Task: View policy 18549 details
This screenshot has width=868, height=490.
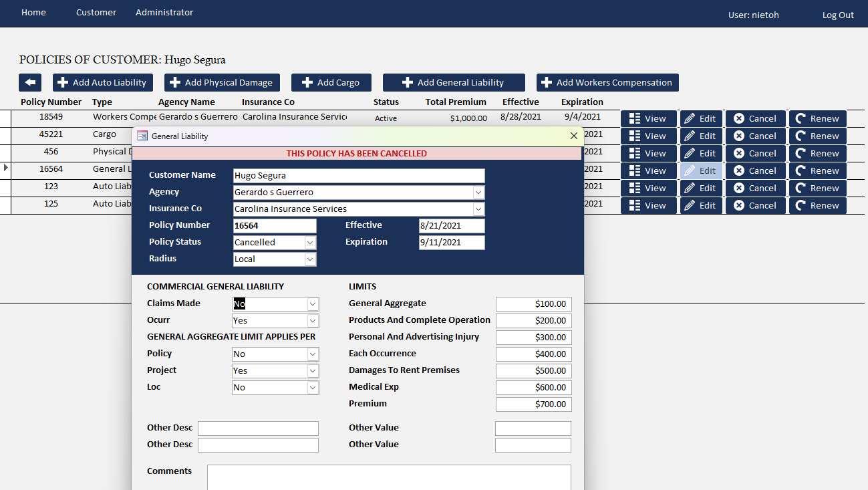Action: click(x=648, y=118)
